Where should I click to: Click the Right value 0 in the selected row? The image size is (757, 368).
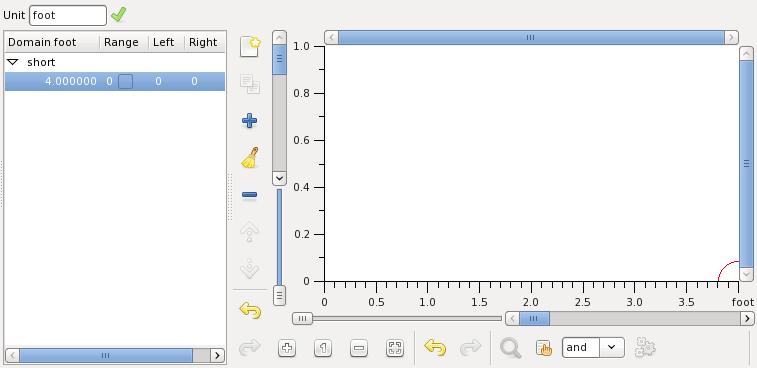click(194, 82)
